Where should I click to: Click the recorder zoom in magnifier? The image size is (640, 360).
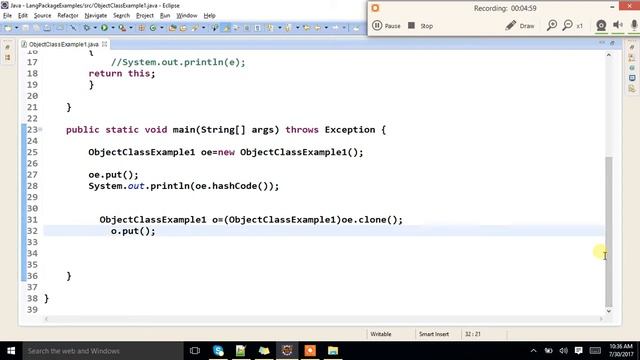[552, 25]
